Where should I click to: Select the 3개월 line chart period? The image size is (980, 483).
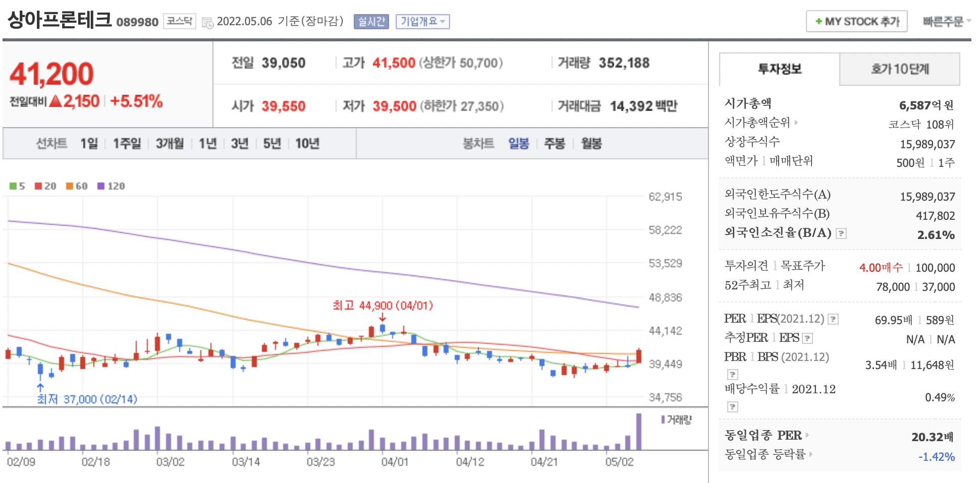point(170,144)
